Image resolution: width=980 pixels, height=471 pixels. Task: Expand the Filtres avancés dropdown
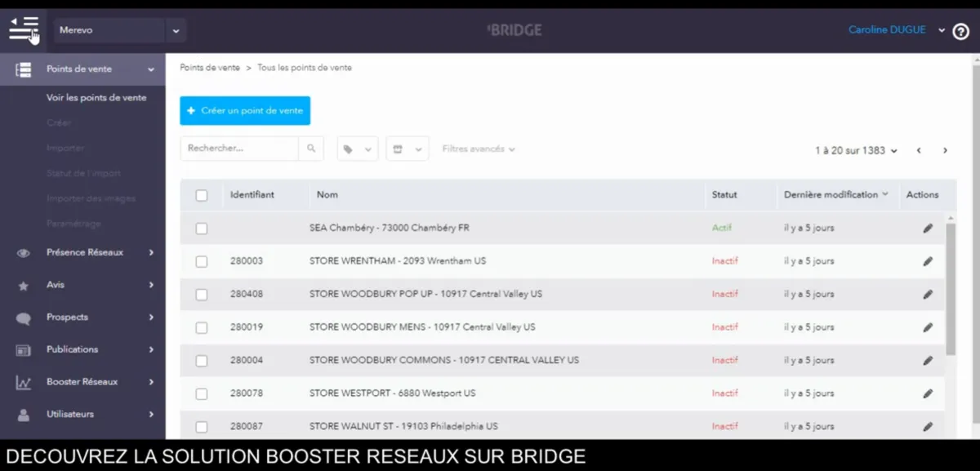(479, 149)
